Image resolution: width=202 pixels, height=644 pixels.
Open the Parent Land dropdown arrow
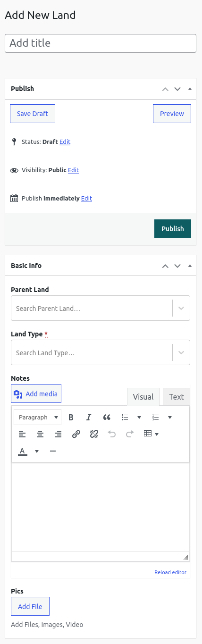(x=181, y=309)
